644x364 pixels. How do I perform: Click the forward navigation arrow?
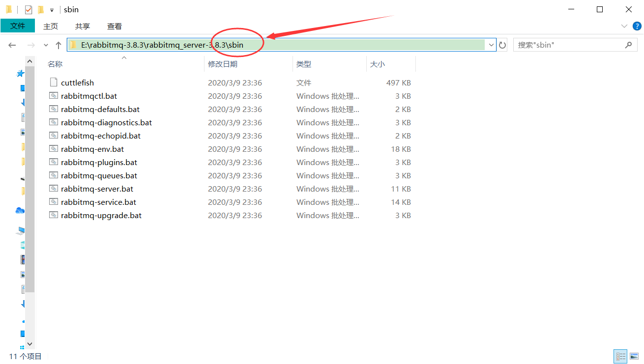[x=31, y=45]
